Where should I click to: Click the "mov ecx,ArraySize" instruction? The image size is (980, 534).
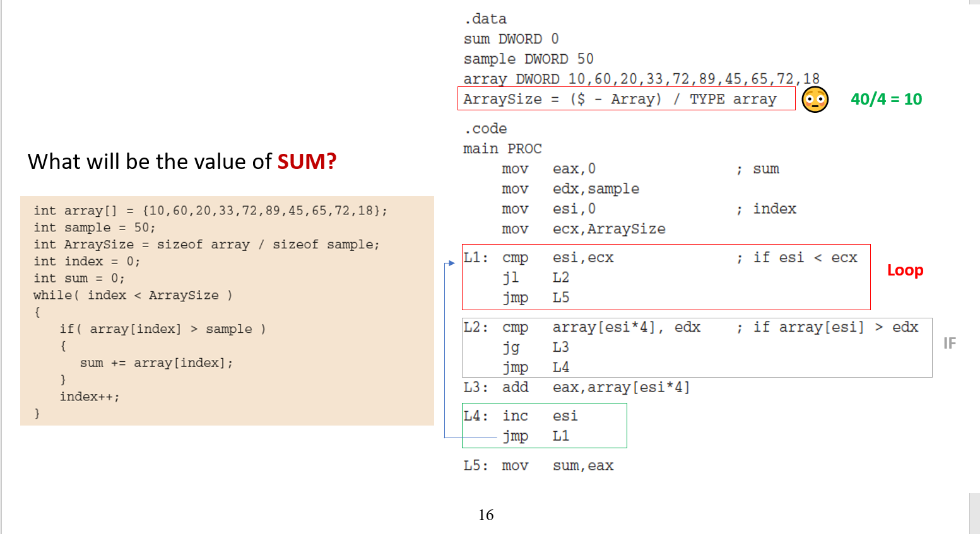point(583,229)
